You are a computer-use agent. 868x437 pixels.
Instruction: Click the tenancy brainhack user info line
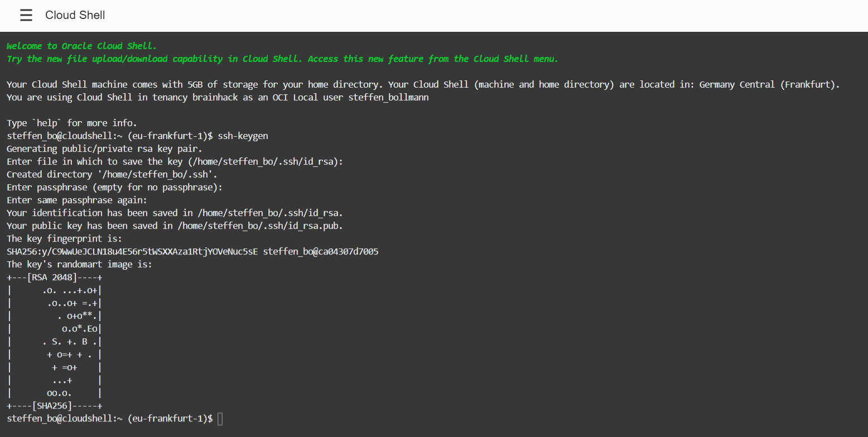(218, 97)
